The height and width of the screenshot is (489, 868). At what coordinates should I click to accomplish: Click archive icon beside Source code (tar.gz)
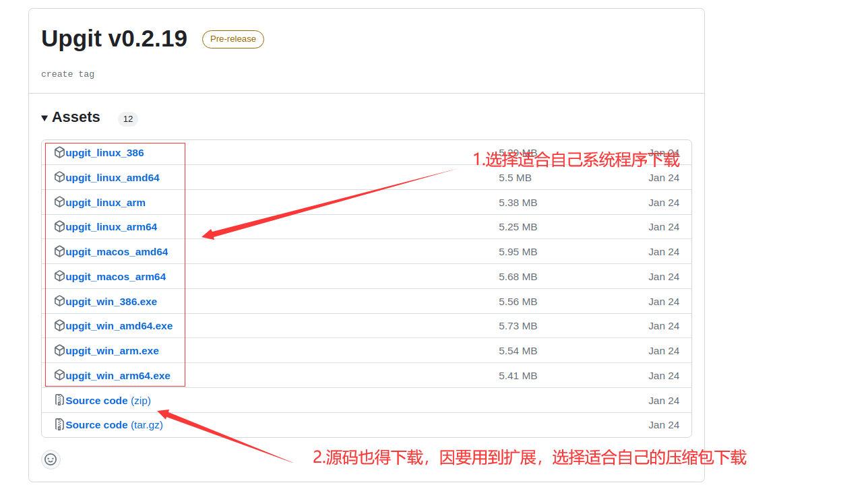[x=59, y=424]
